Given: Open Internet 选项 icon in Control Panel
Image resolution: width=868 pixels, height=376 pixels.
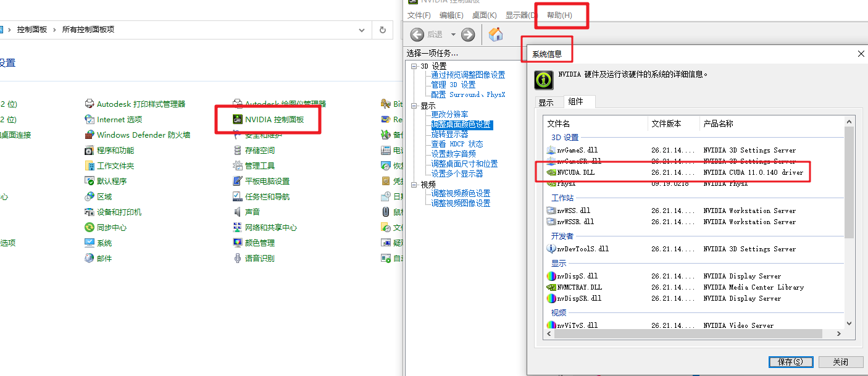Looking at the screenshot, I should 90,119.
